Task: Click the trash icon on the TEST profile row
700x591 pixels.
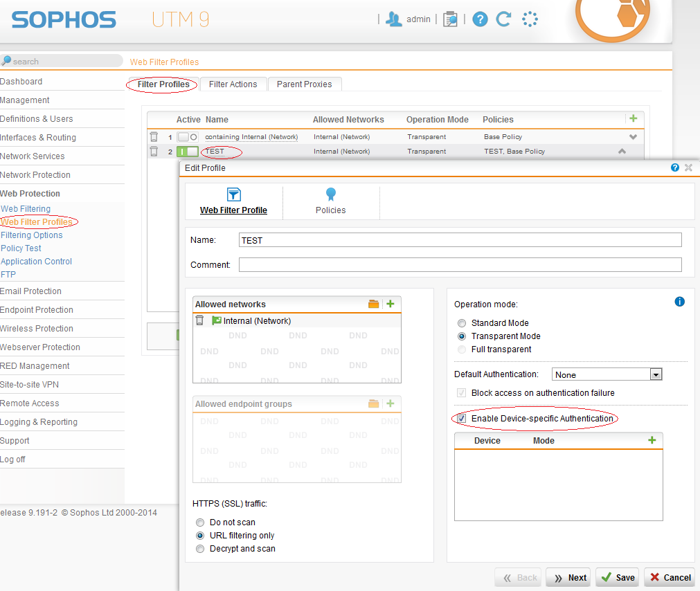Action: coord(154,151)
